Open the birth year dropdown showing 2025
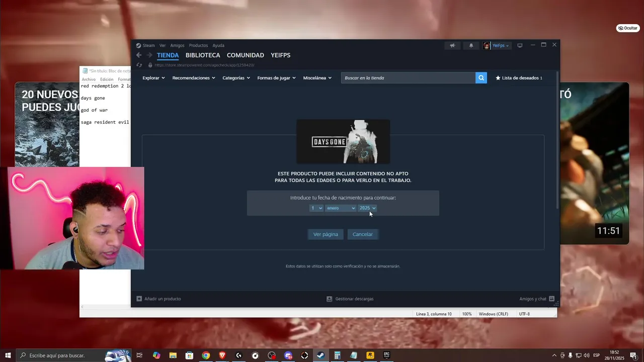Screen dimensions: 644x362 [367, 208]
